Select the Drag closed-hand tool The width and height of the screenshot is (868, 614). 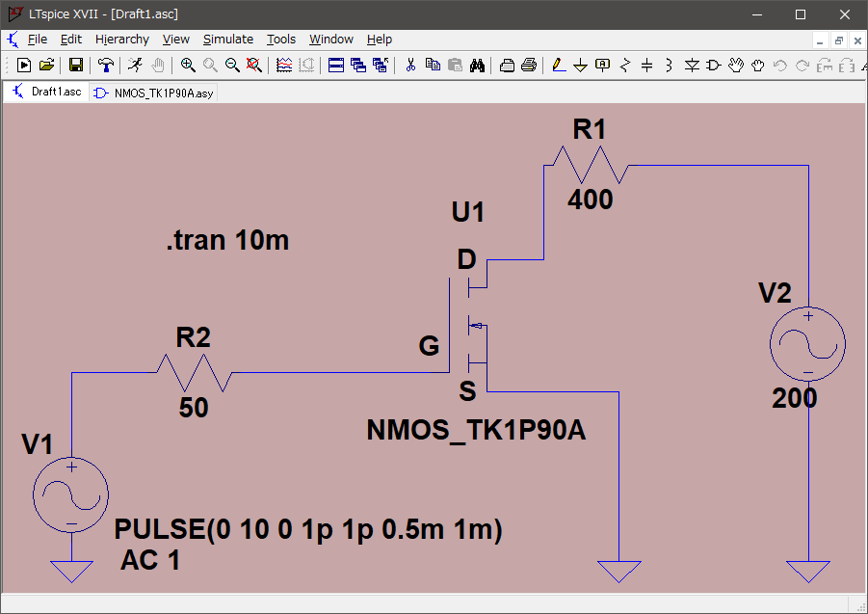758,66
